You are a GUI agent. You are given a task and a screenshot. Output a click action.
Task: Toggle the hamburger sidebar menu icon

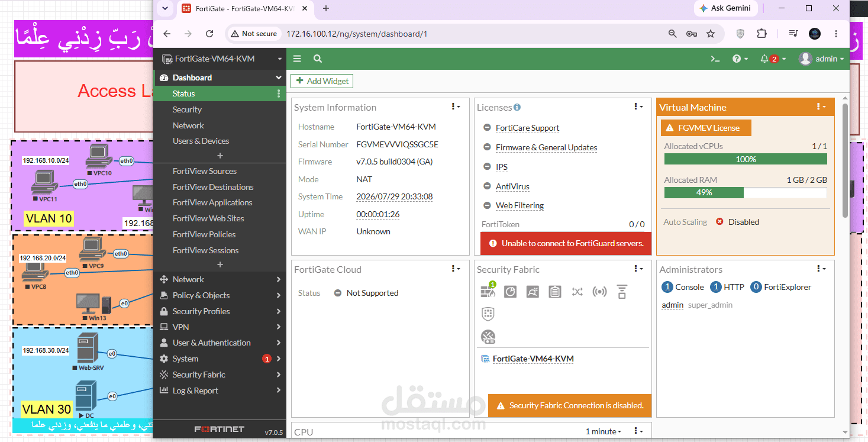pyautogui.click(x=297, y=59)
